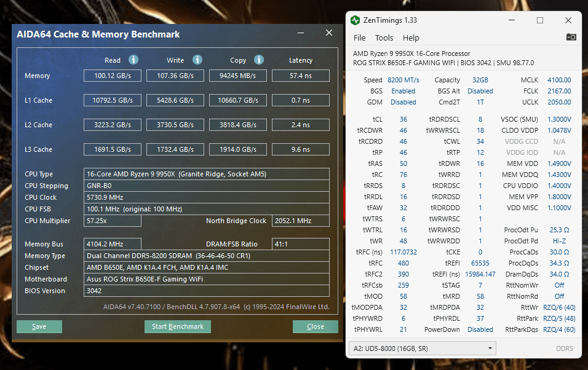The image size is (588, 370).
Task: Click BGS value Enabled
Action: pos(403,91)
